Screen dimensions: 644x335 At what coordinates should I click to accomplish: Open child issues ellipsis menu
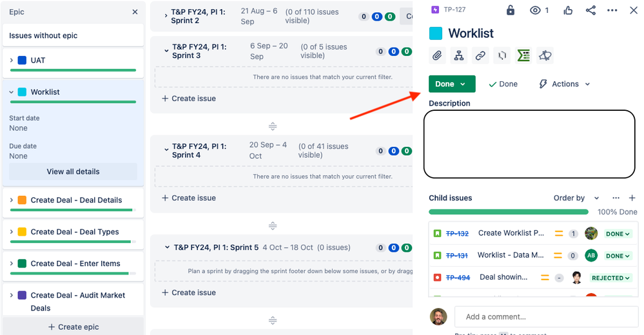pos(616,198)
